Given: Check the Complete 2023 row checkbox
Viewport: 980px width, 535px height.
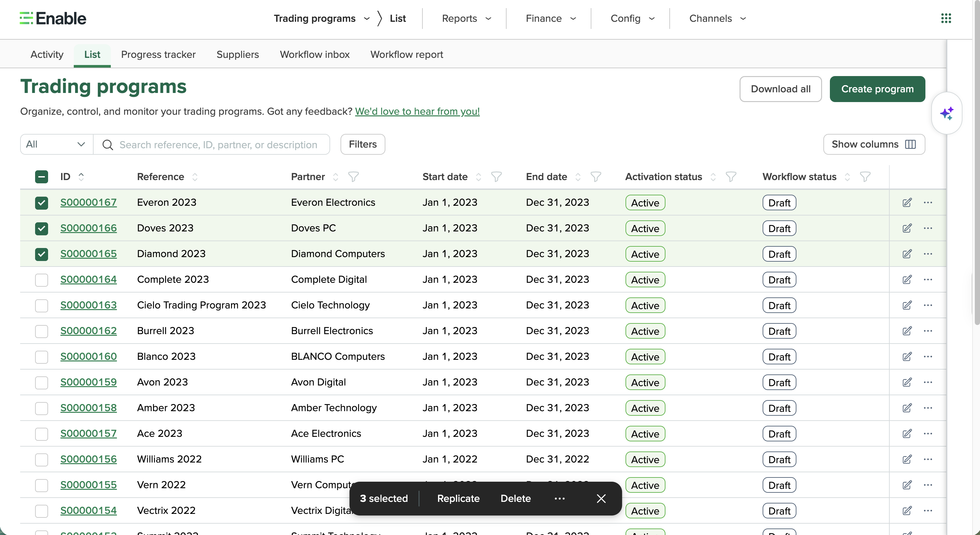Looking at the screenshot, I should click(42, 280).
